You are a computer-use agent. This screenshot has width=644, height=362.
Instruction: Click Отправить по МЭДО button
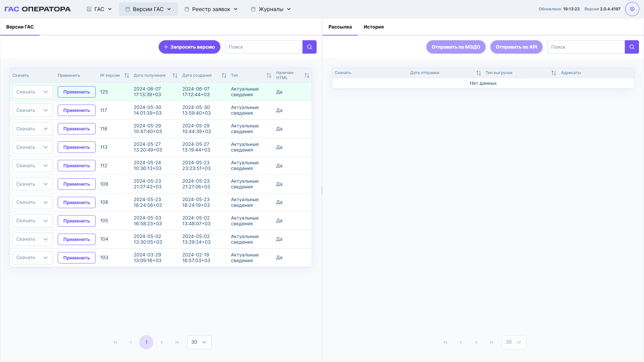pos(456,47)
